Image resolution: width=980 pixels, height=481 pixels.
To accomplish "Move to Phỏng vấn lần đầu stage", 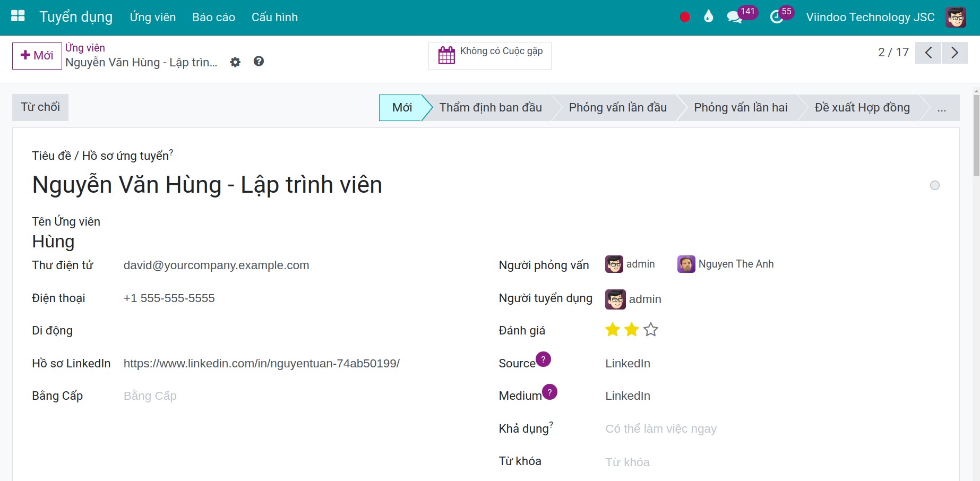I will (x=617, y=107).
